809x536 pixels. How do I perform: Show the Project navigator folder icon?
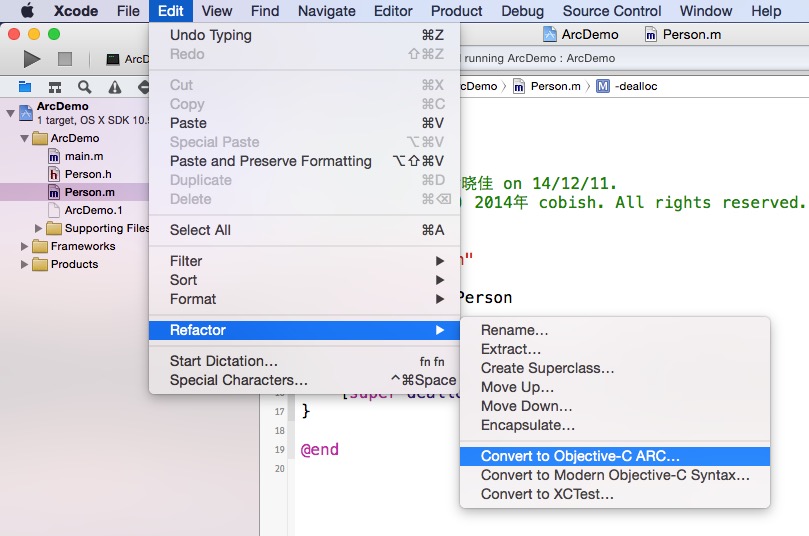point(25,87)
